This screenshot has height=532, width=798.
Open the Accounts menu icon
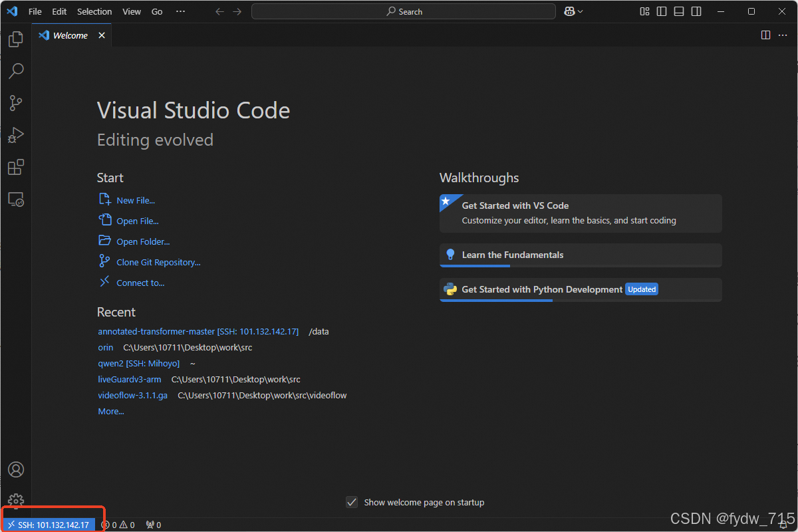click(16, 469)
